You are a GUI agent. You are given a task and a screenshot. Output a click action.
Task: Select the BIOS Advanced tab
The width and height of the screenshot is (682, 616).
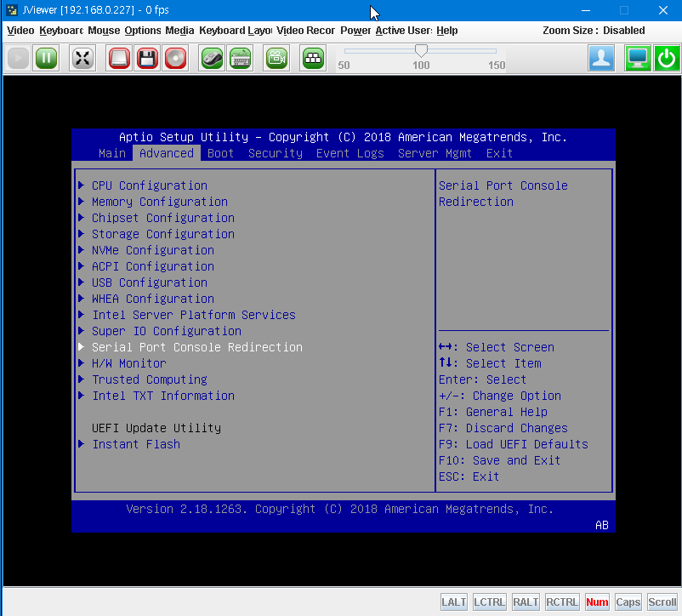[x=166, y=153]
